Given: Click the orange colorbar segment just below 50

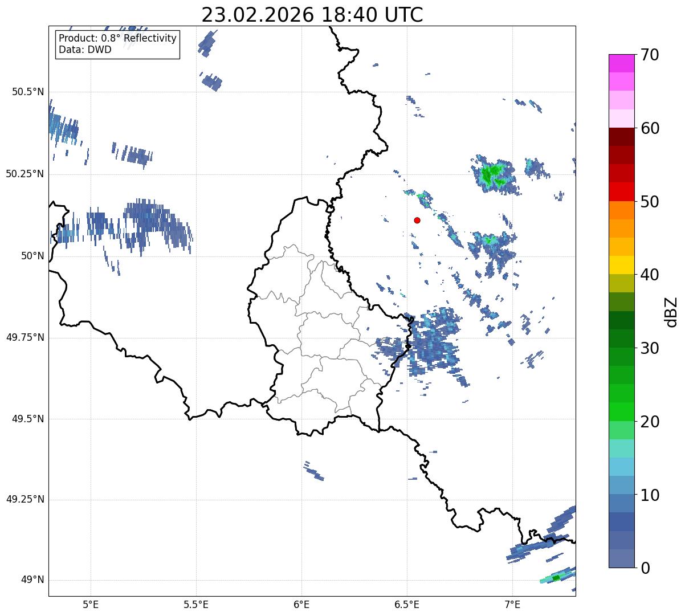Looking at the screenshot, I should coord(621,210).
